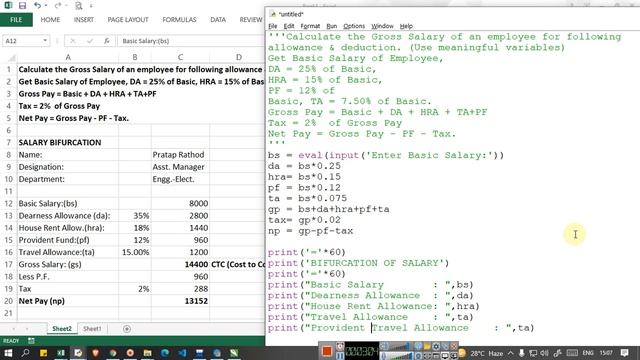Open Microsoft Edge from taskbar
Screen dimensions: 640x360
[x=165, y=353]
